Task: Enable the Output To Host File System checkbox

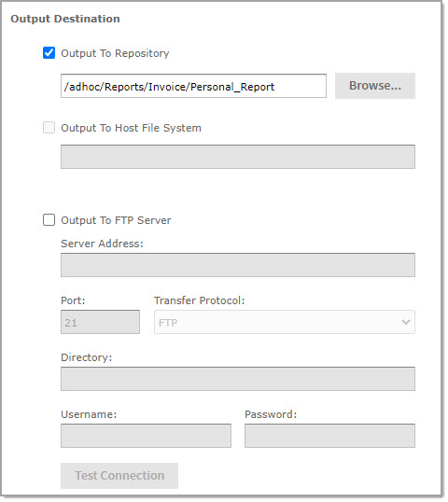Action: [x=49, y=128]
